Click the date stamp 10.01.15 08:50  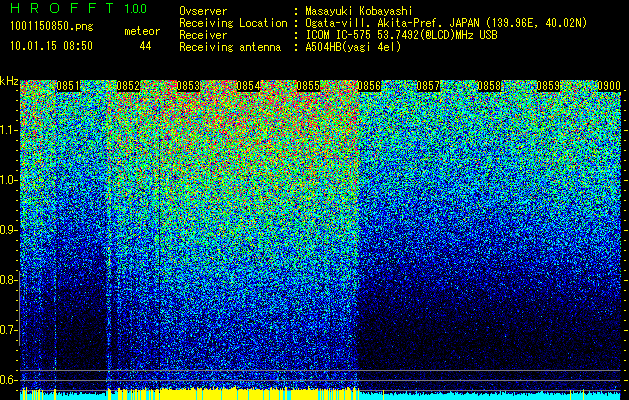point(51,46)
